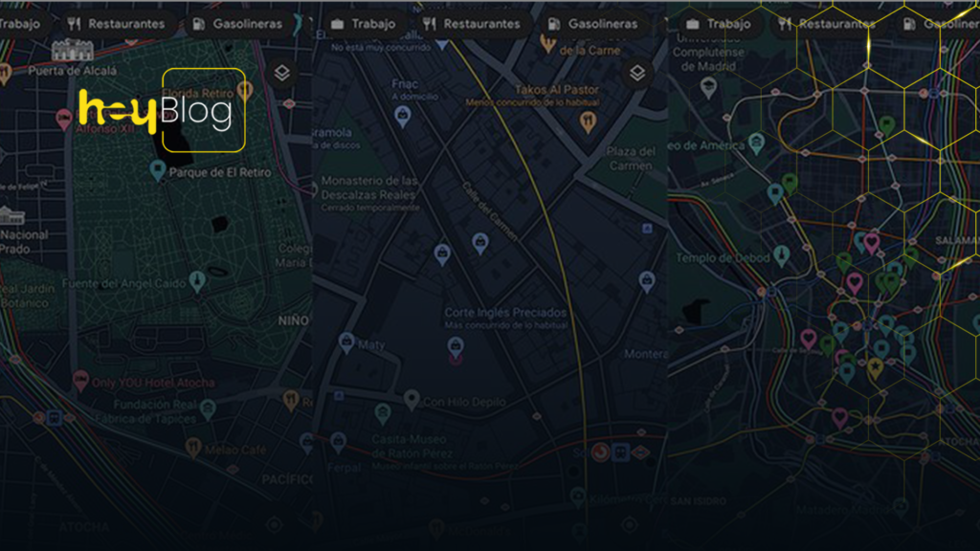Click the Puerta de Alcalá label
The image size is (980, 551).
pyautogui.click(x=72, y=71)
